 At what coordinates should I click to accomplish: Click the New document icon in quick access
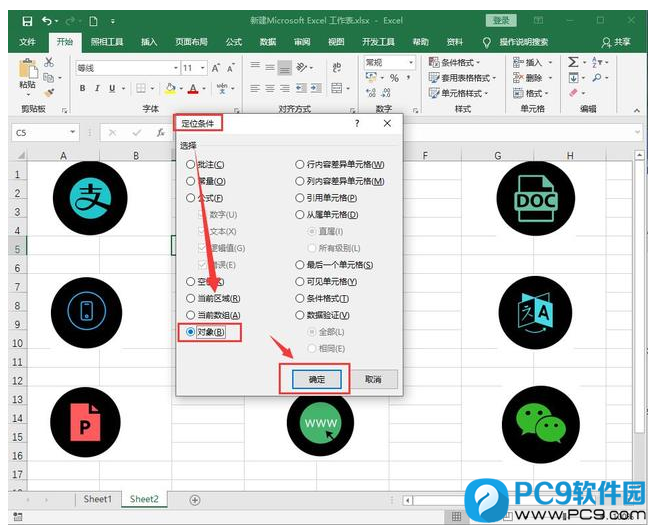pyautogui.click(x=94, y=21)
